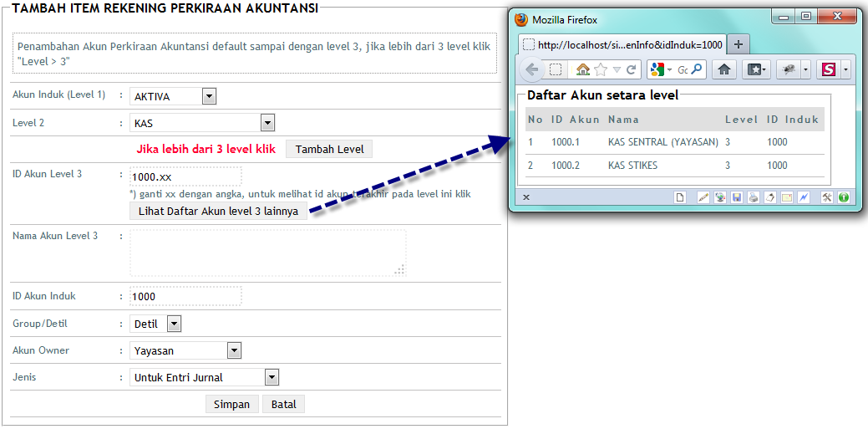
Task: Click the tools wrench icon in the add-on bar
Action: coord(827,197)
